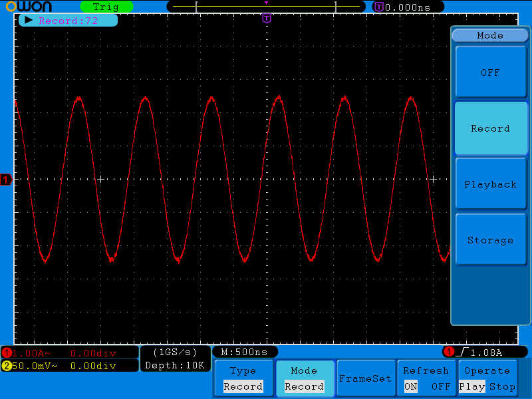Toggle Refresh ON/OFF setting
Viewport: 532px width, 399px height.
426,378
